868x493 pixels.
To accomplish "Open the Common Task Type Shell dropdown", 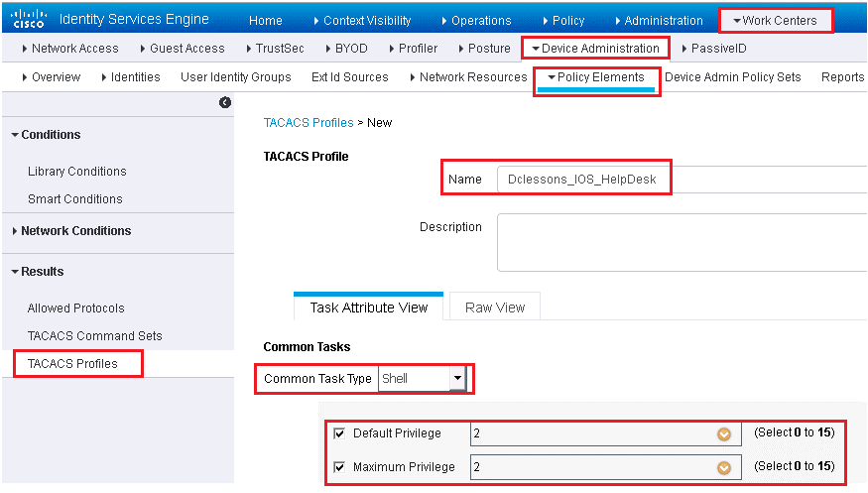I will point(423,379).
